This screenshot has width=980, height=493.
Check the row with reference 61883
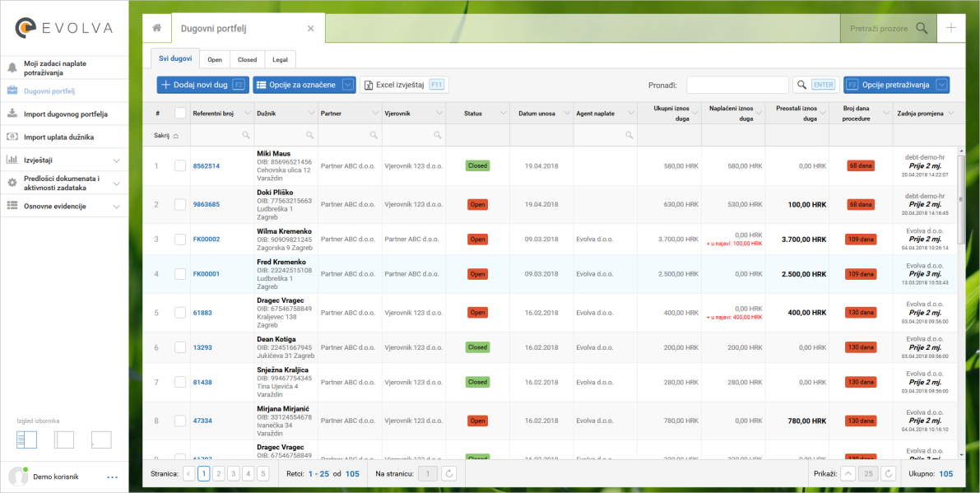(180, 313)
